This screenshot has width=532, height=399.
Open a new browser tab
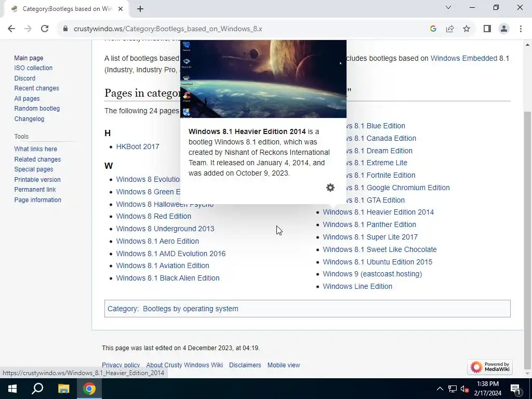pos(140,9)
